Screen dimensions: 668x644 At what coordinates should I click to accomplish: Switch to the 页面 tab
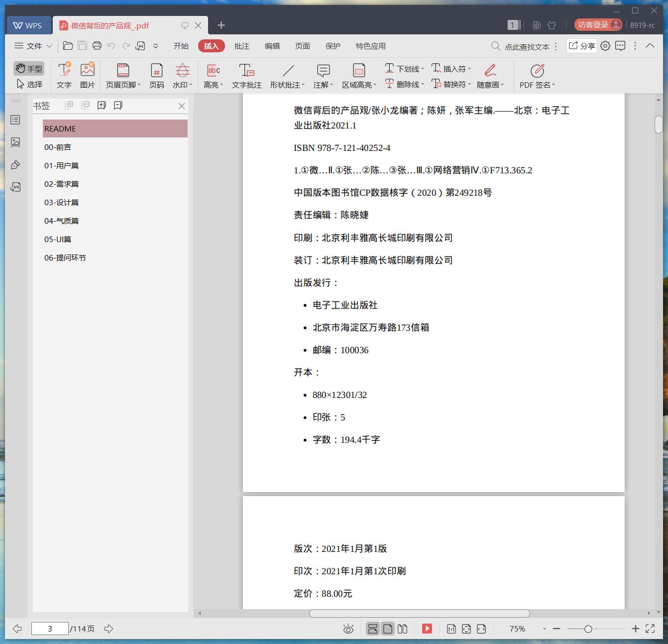coord(303,46)
